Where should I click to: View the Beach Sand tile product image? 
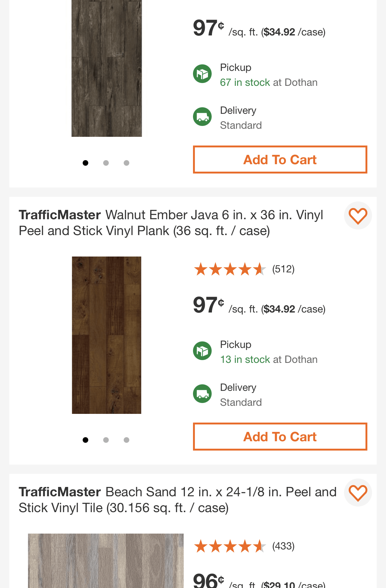106,561
